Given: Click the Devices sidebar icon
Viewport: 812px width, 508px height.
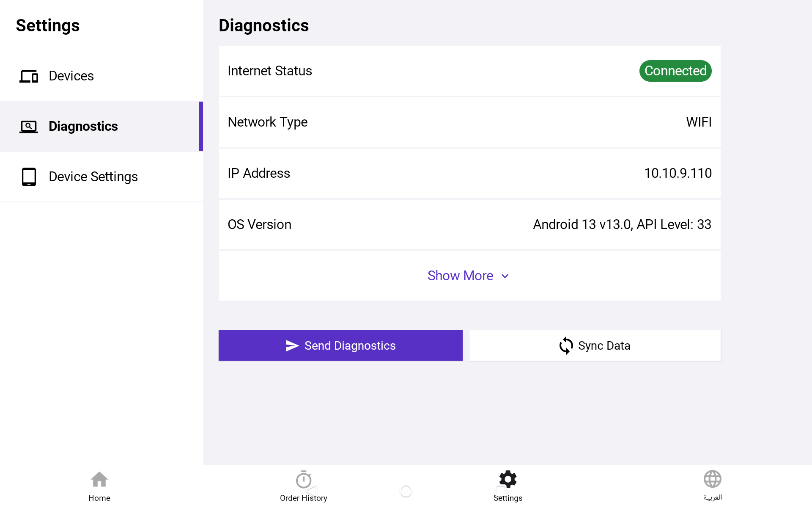Looking at the screenshot, I should coord(29,76).
